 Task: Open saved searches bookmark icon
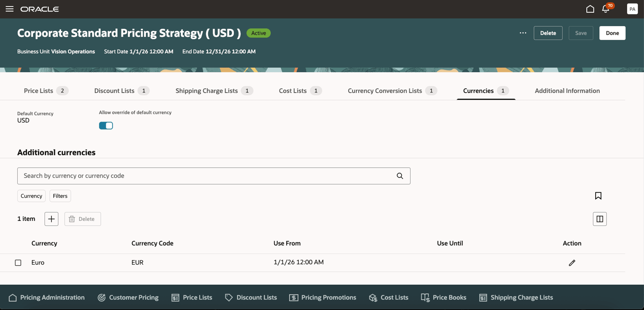pos(598,196)
